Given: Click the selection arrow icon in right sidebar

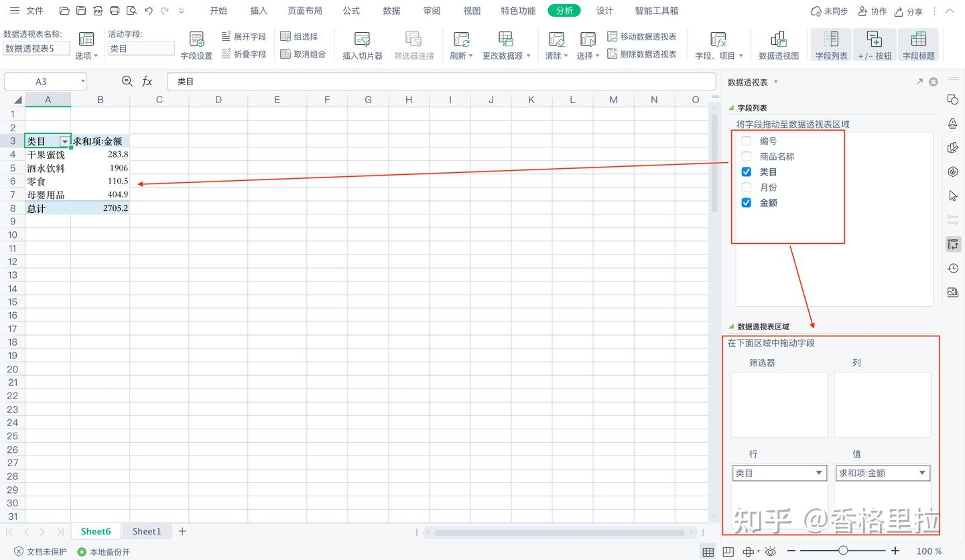Looking at the screenshot, I should click(953, 196).
